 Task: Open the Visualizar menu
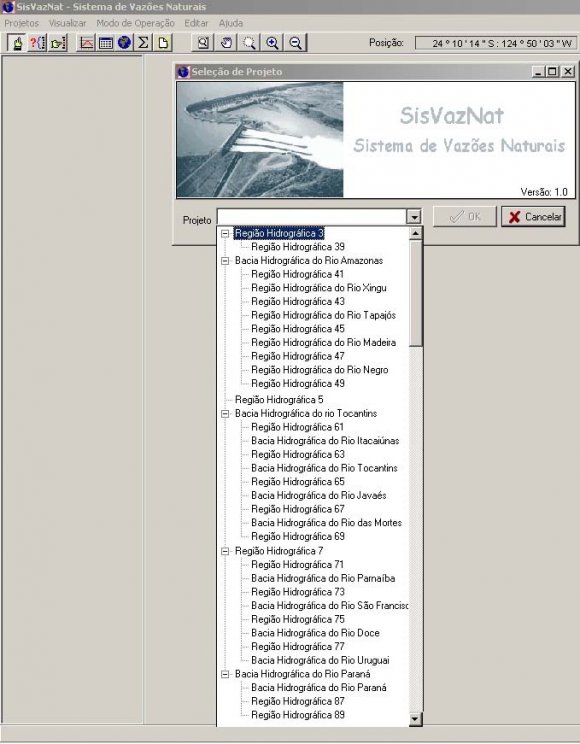click(67, 23)
